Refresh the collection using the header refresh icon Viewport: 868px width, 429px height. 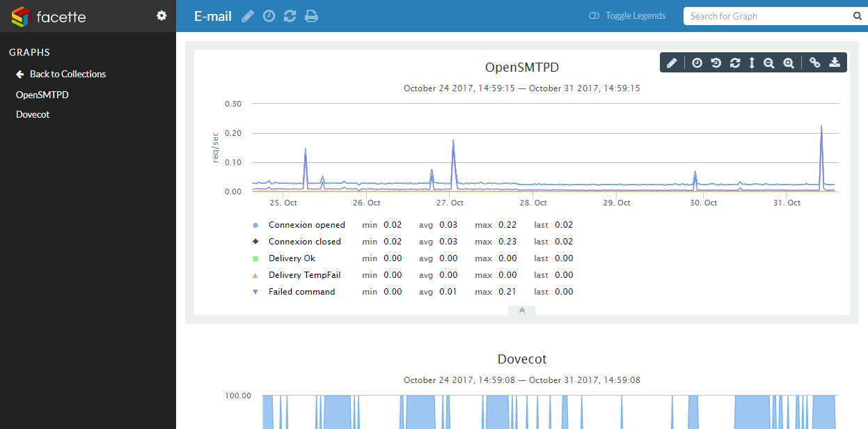290,16
